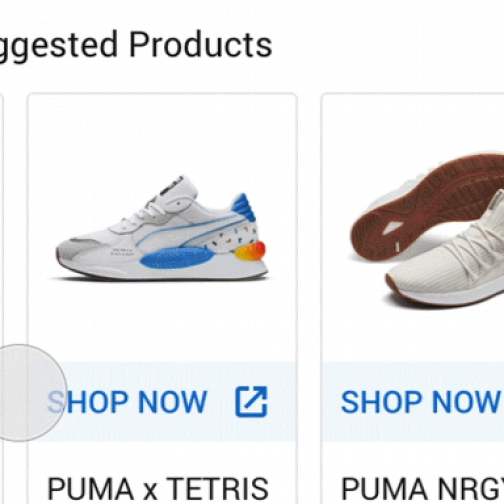Click the word TETRIS in the product name
The image size is (504, 504).
click(218, 489)
